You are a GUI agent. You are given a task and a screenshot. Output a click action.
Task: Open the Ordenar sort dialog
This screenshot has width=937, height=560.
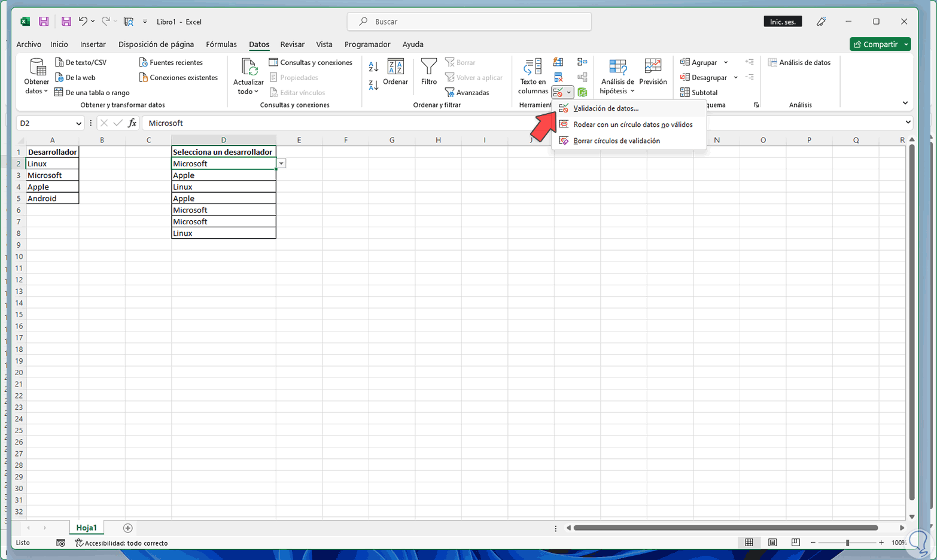coord(396,72)
